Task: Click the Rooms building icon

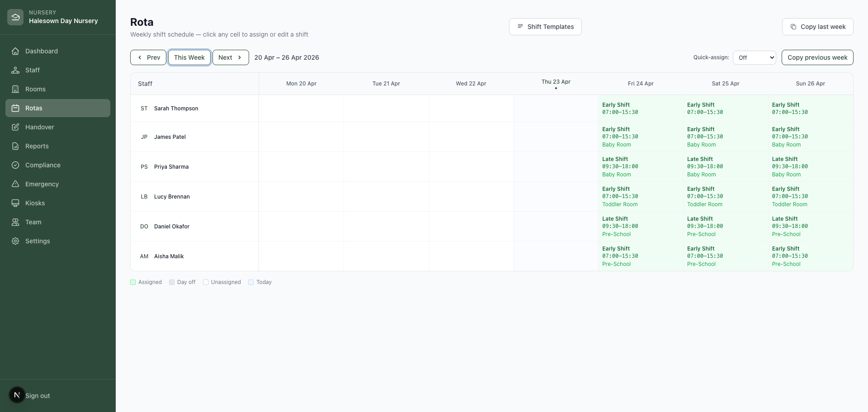Action: coord(15,89)
